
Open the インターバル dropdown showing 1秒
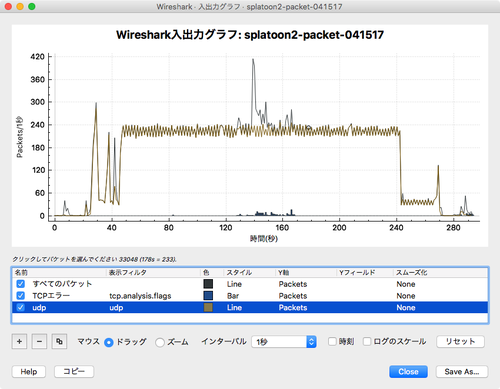click(x=284, y=342)
